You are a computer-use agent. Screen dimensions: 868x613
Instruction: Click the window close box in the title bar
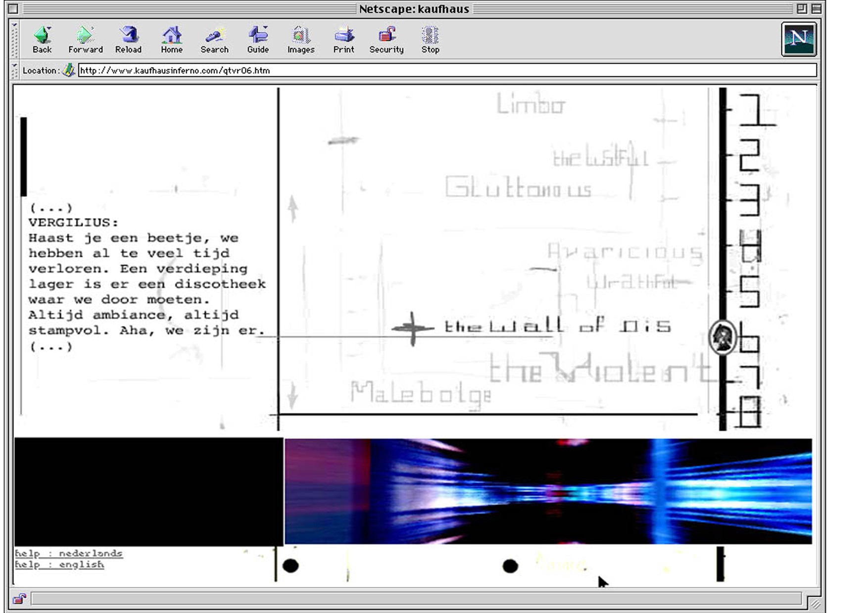(x=13, y=9)
